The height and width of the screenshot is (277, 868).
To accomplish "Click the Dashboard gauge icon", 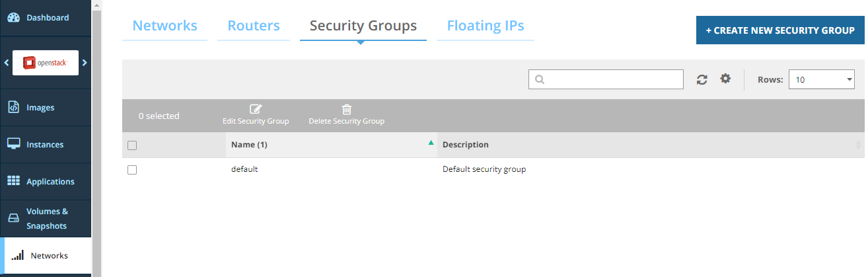I will point(13,18).
